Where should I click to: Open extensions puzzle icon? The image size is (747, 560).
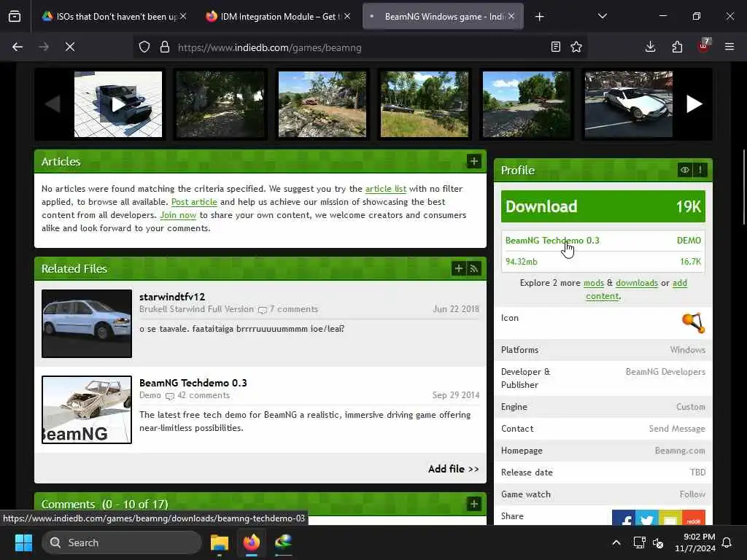(x=677, y=47)
